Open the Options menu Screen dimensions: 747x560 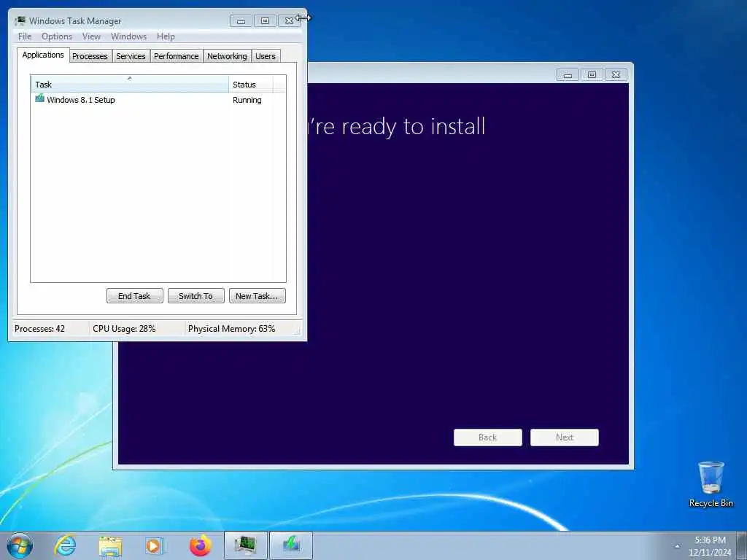pos(57,36)
